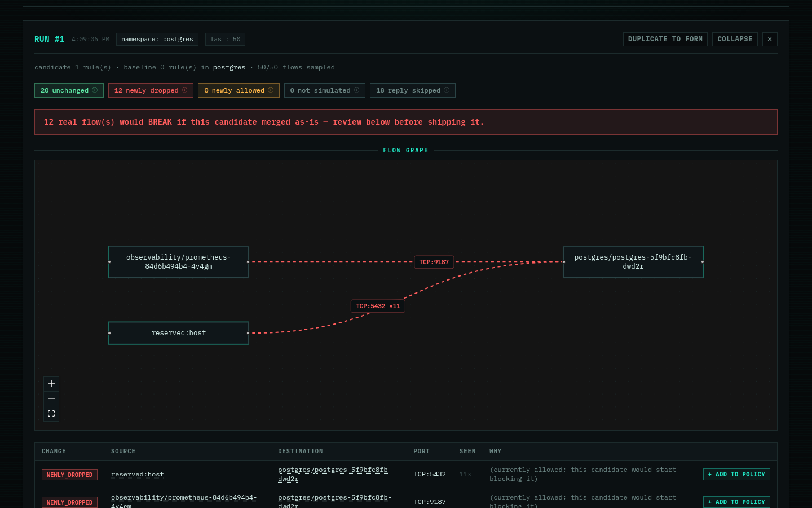The width and height of the screenshot is (812, 508).
Task: Click the RUN #1 title
Action: [x=50, y=39]
